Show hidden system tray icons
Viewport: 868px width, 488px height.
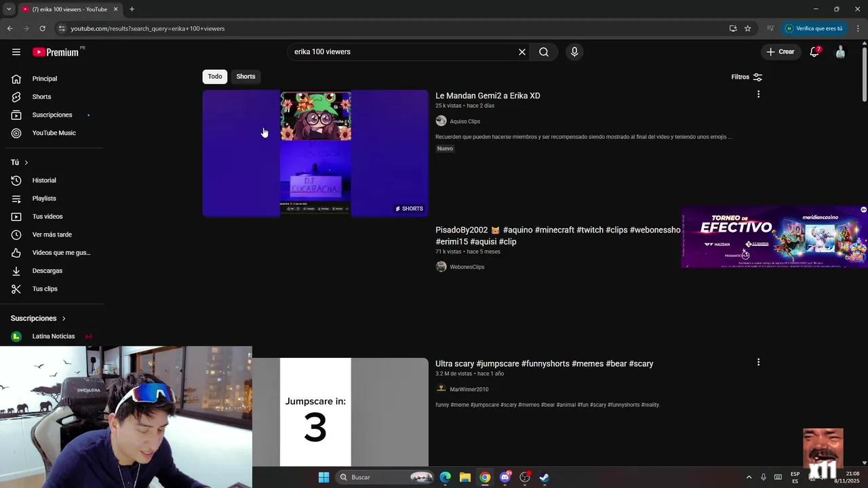pyautogui.click(x=749, y=477)
